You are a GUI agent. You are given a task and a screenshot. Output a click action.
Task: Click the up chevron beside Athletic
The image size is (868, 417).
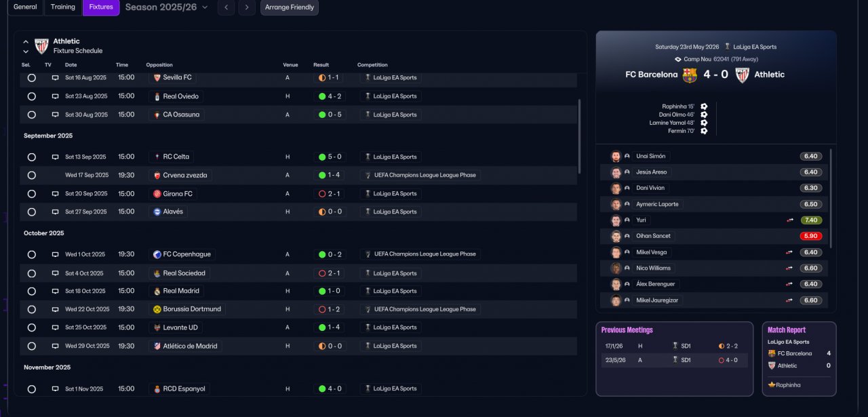click(26, 42)
